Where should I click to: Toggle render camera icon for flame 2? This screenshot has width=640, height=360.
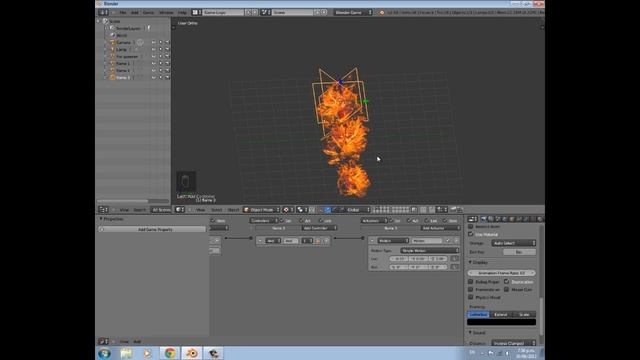tap(167, 71)
